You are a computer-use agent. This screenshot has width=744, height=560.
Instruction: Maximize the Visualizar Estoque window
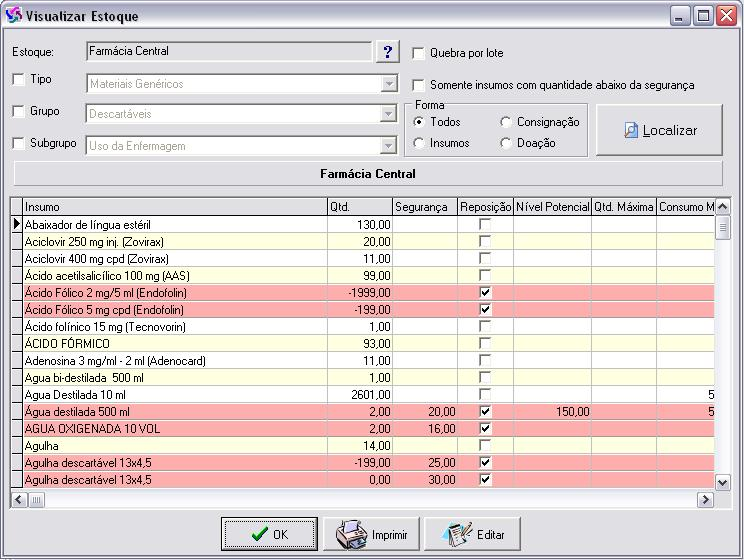[703, 16]
